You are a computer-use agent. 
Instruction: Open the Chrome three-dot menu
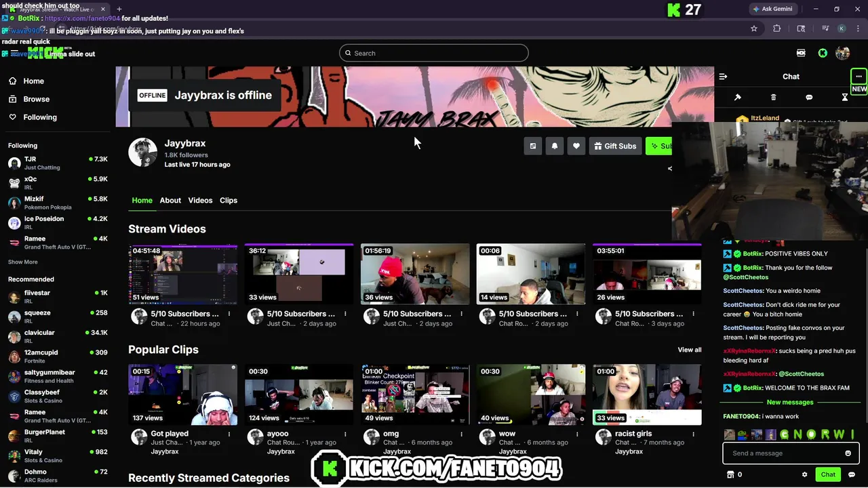(x=858, y=28)
